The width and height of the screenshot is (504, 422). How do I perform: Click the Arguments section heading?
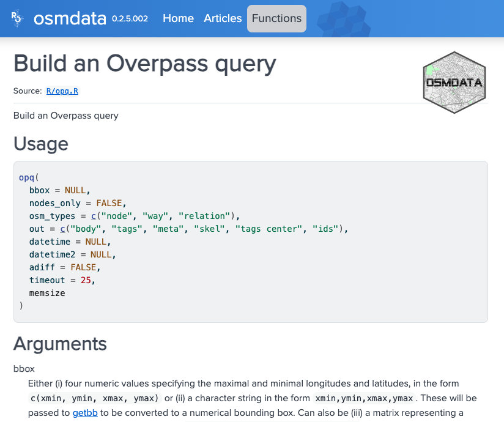pyautogui.click(x=60, y=344)
